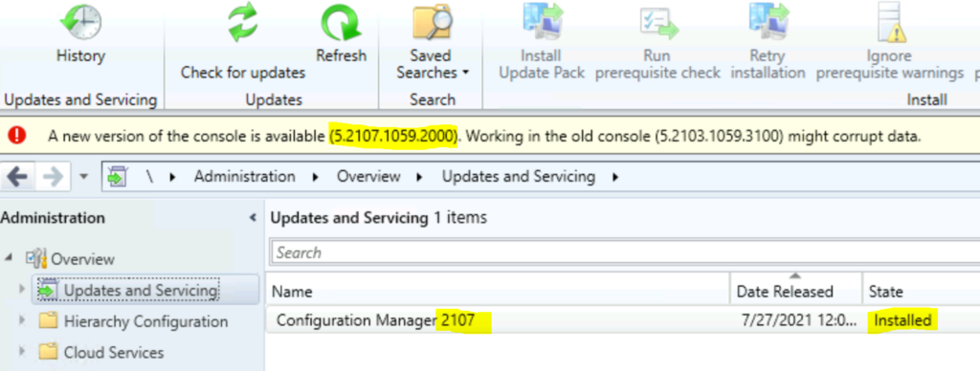The height and width of the screenshot is (371, 980).
Task: Click the Installed state cell
Action: 902,320
